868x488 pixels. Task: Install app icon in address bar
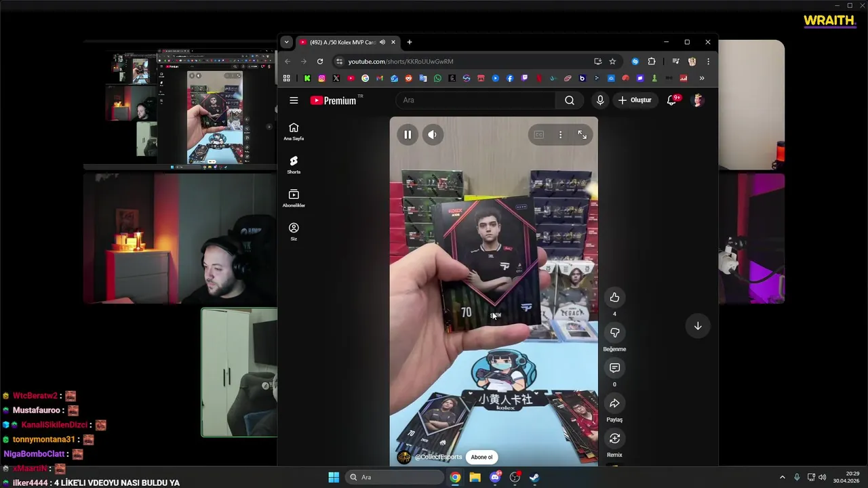coord(597,61)
